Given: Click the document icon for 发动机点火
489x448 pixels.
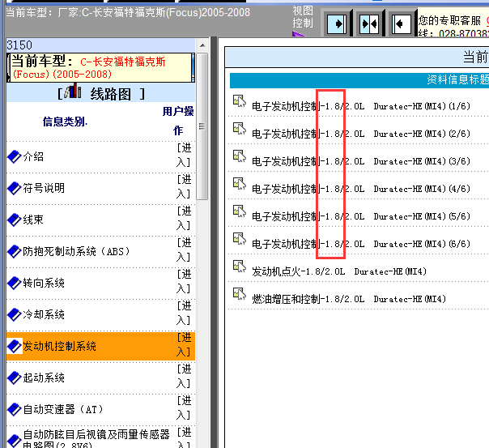Looking at the screenshot, I should (x=240, y=266).
